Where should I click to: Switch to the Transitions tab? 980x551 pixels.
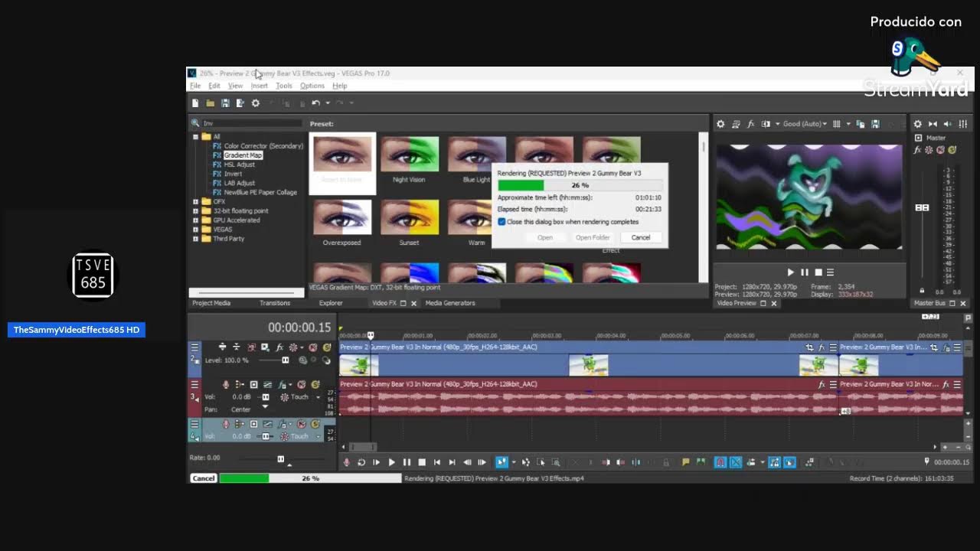point(275,303)
